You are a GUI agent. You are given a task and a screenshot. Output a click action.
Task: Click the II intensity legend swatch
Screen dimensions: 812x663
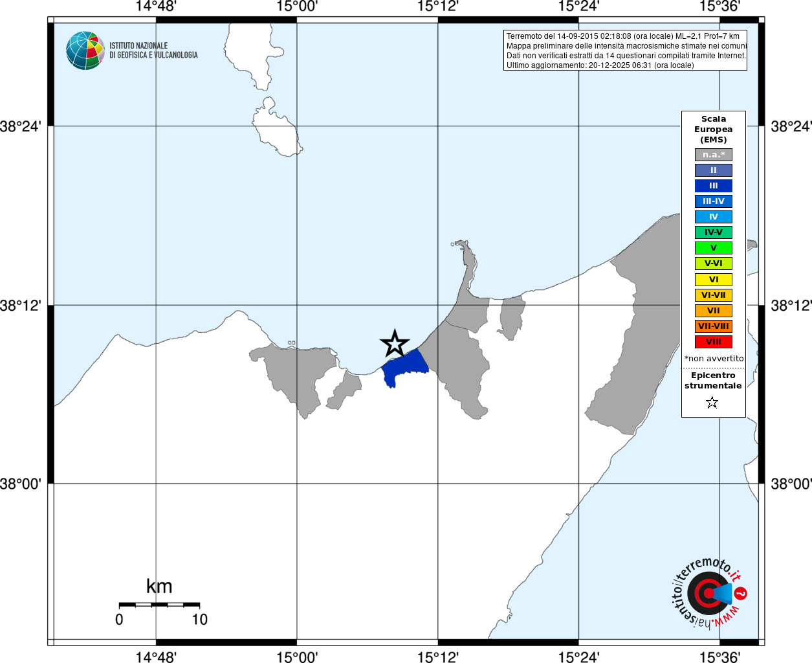[714, 170]
